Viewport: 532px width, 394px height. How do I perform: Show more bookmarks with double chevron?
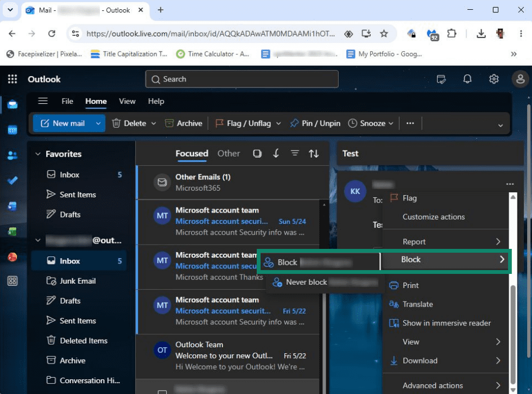[x=514, y=54]
